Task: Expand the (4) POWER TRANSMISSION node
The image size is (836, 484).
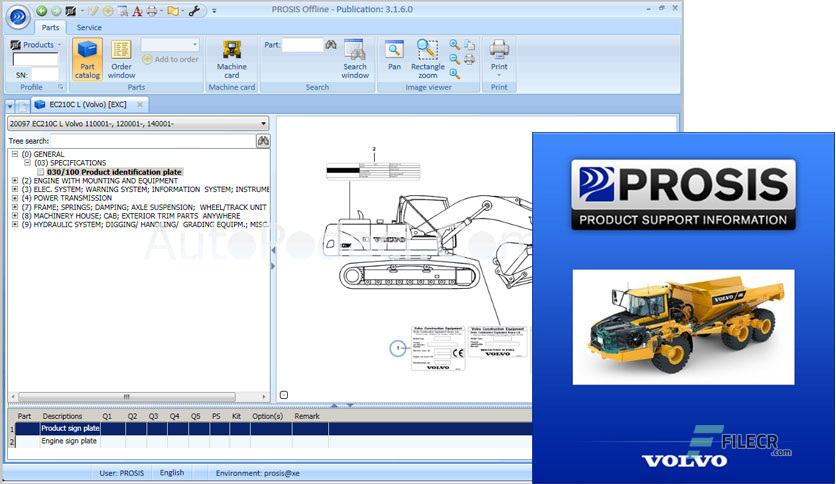Action: (x=14, y=198)
